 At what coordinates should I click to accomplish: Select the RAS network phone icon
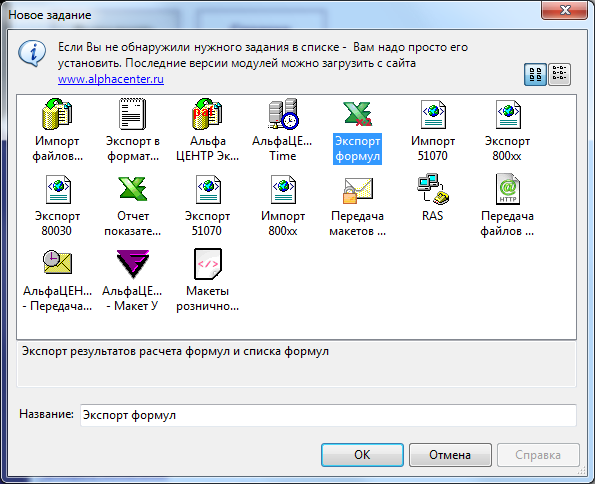(433, 189)
